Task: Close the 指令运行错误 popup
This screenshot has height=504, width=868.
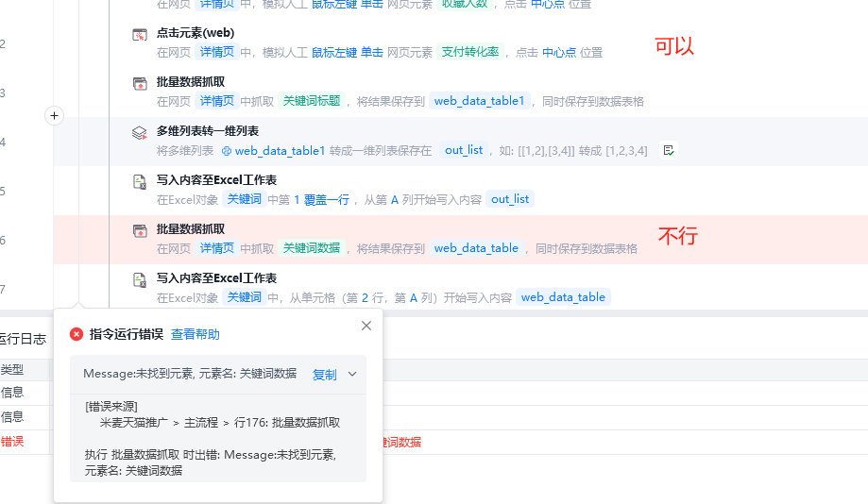Action: coord(366,326)
